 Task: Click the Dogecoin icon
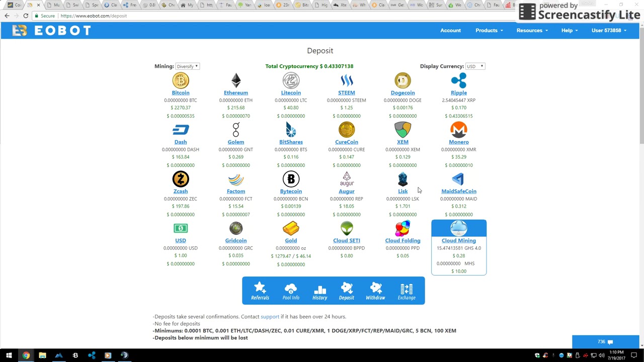tap(403, 80)
